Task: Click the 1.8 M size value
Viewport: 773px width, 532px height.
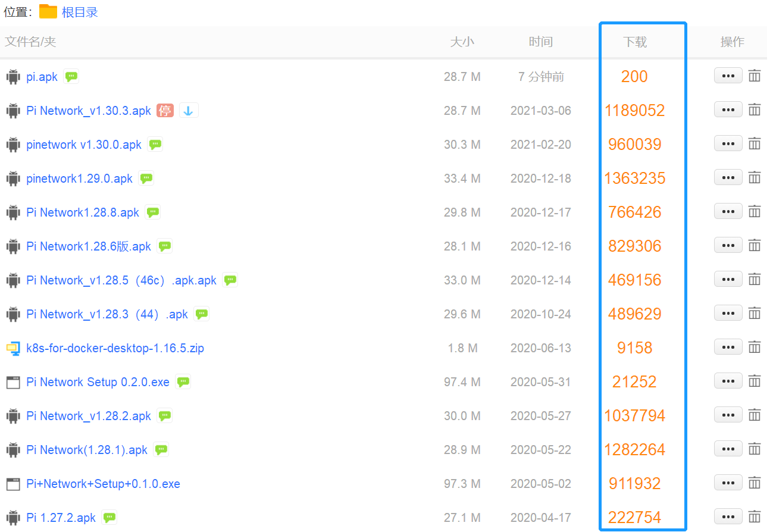Action: [x=462, y=348]
